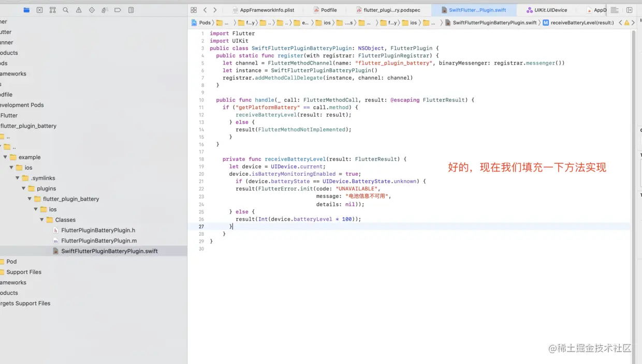The image size is (642, 364).
Task: Click the jump bar warning icon
Action: point(626,23)
